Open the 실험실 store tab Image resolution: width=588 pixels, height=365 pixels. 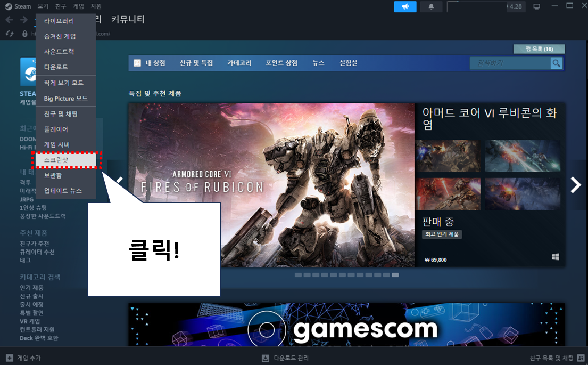(x=349, y=63)
